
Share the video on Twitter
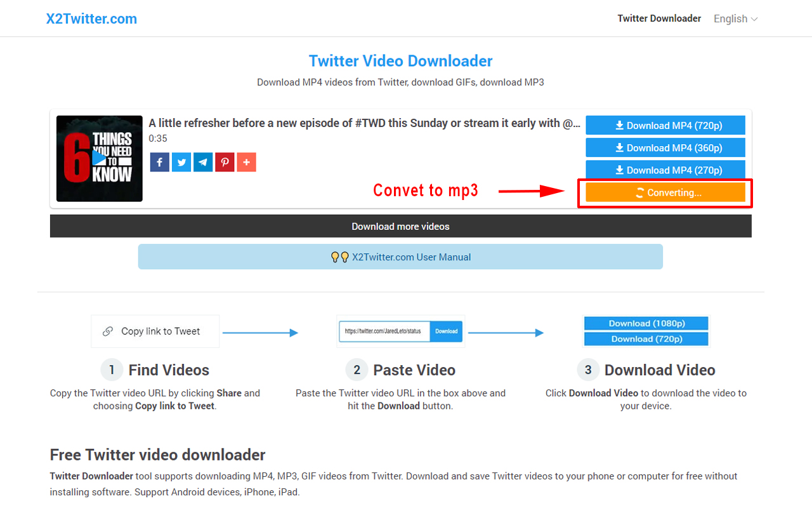181,162
